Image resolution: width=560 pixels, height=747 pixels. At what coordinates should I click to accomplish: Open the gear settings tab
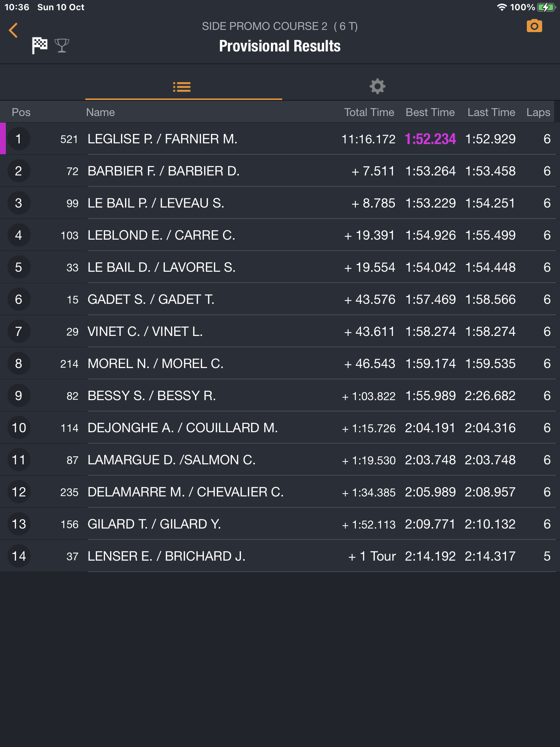point(377,86)
